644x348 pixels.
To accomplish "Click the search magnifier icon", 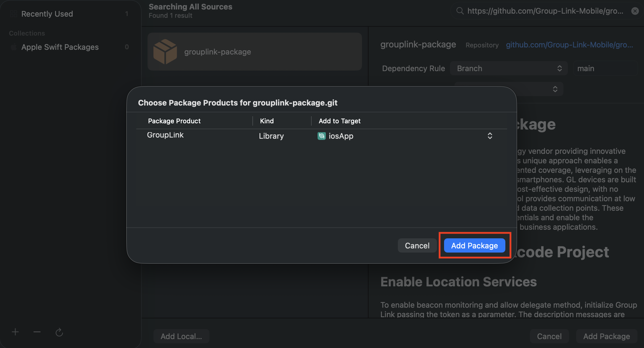I will tap(460, 11).
